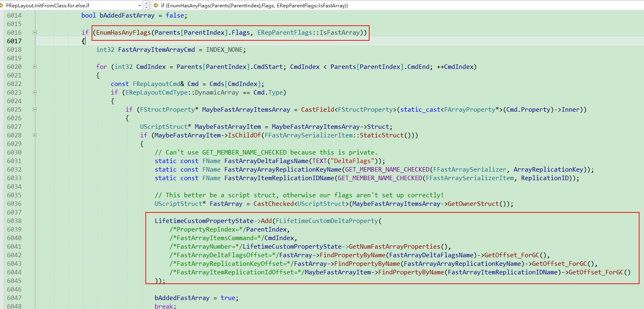644x309 pixels.
Task: Click GetOwnerStruct call on line 6036
Action: [473, 204]
